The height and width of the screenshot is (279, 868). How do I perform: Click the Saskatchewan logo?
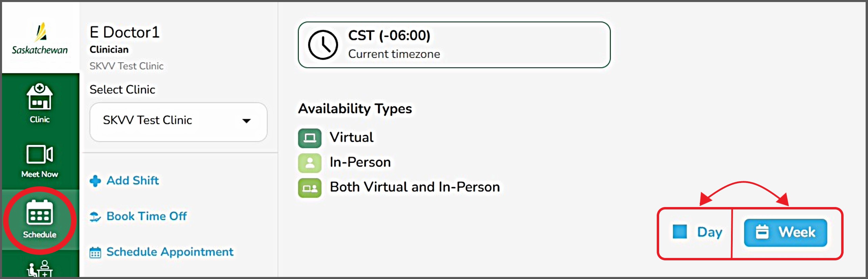(x=40, y=38)
